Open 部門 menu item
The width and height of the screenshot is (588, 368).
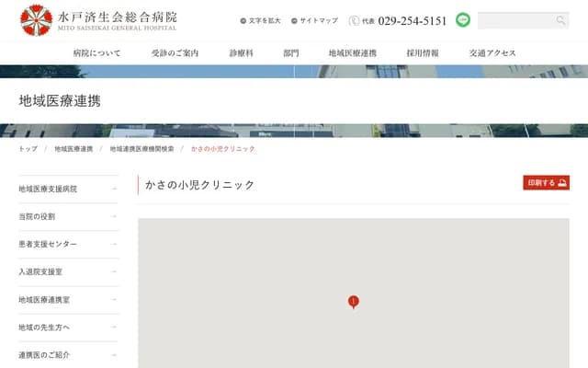[x=291, y=53]
